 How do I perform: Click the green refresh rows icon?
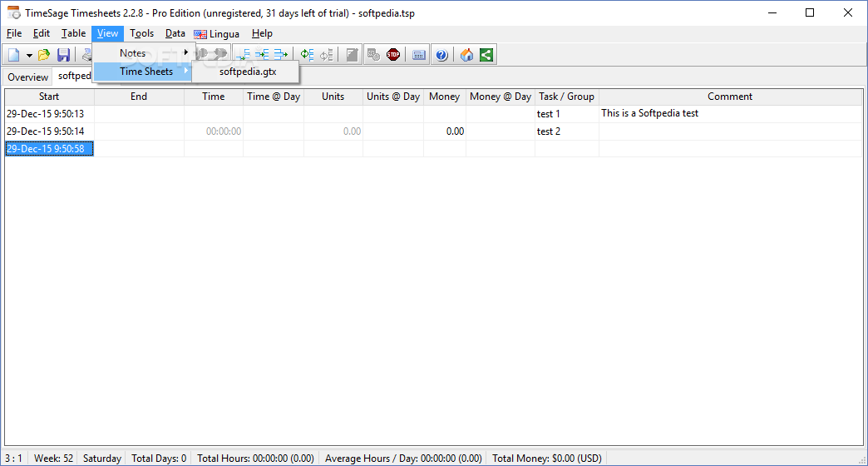pos(308,55)
